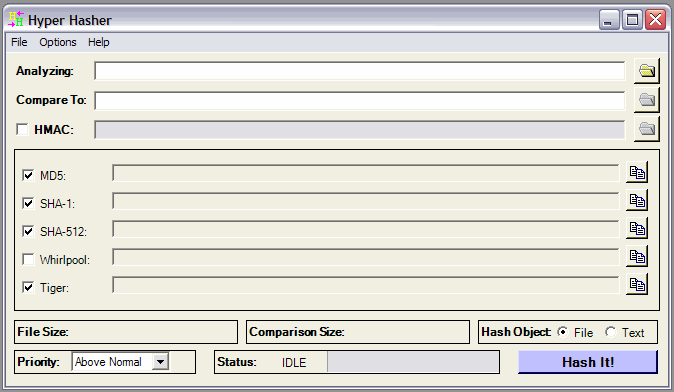Enable the Whirlpool hash checkbox
Screen dimensions: 674x392
coord(28,259)
